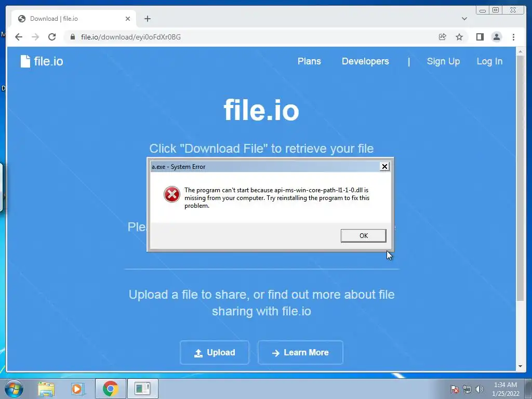Click the taskbar clock showing 1:34 AM
This screenshot has width=532, height=399.
point(505,389)
